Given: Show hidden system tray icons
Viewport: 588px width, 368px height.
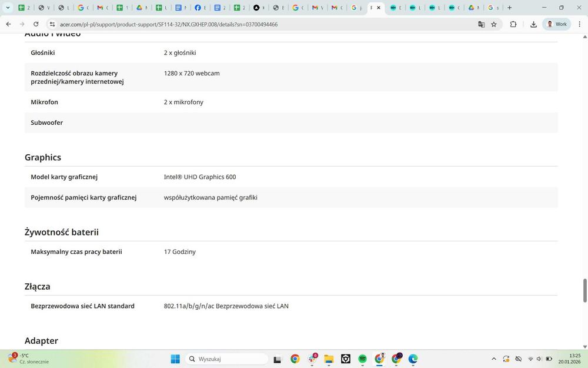Looking at the screenshot, I should (494, 359).
